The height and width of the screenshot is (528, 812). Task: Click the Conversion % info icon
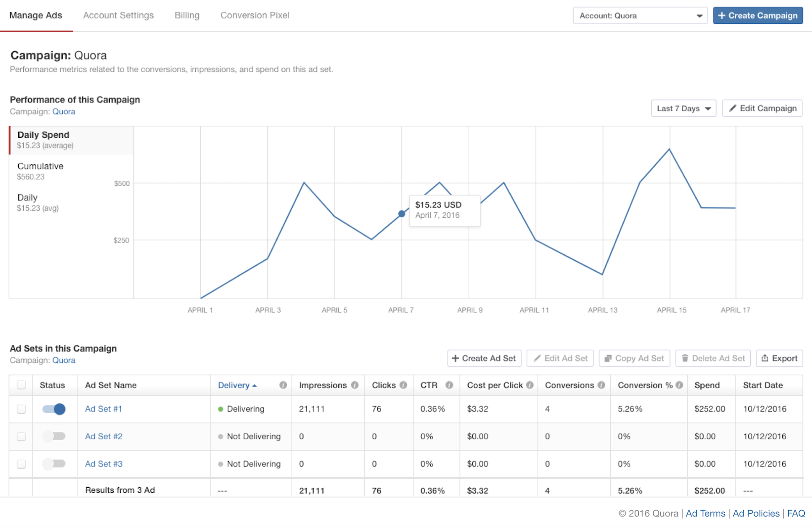click(679, 385)
